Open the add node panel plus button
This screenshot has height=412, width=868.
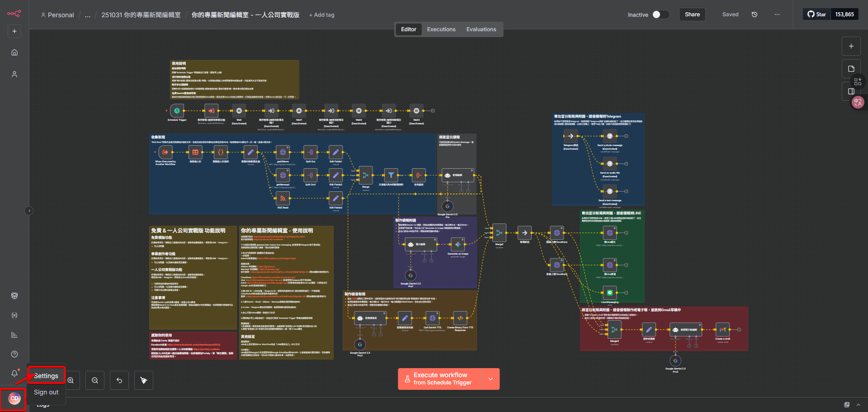click(851, 46)
